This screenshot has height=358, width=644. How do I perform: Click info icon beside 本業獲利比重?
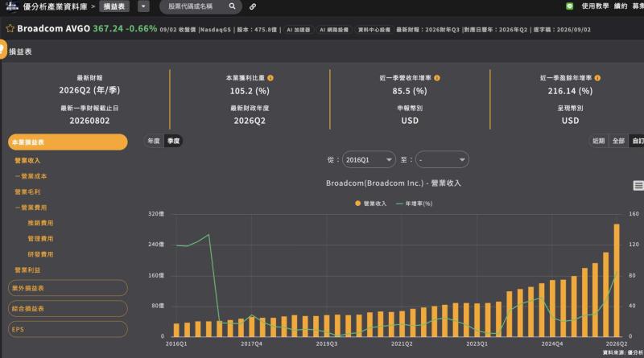pos(270,77)
